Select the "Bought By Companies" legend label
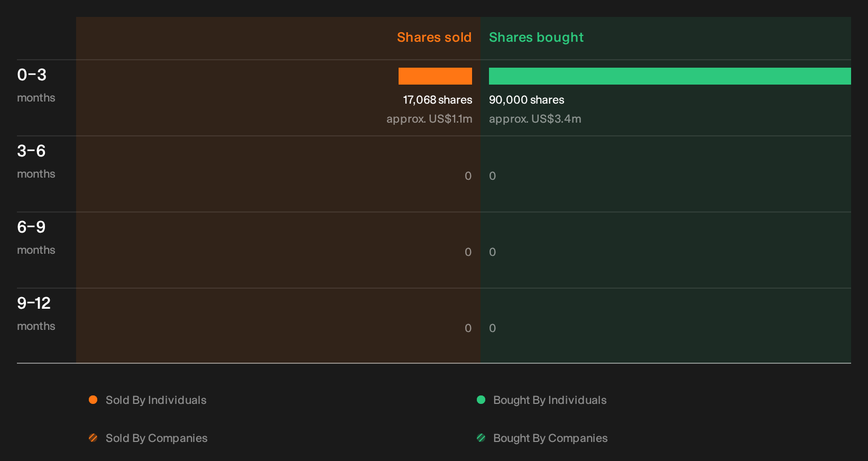 (550, 438)
